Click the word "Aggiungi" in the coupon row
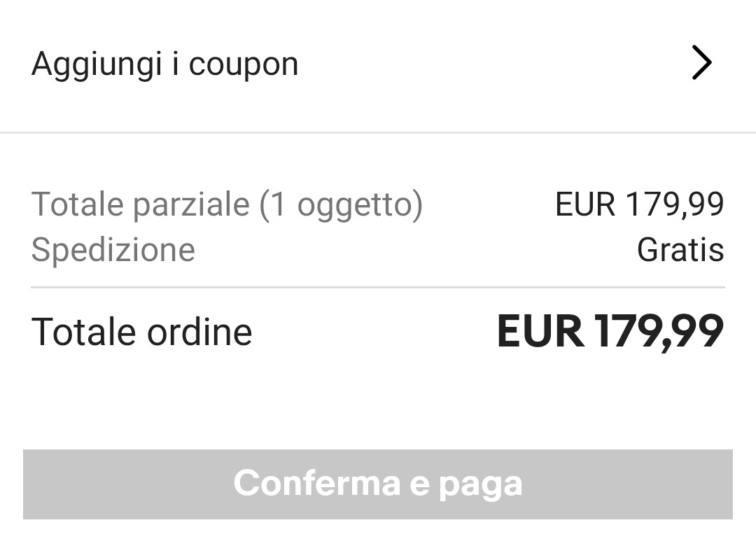This screenshot has height=546, width=756. pyautogui.click(x=97, y=64)
